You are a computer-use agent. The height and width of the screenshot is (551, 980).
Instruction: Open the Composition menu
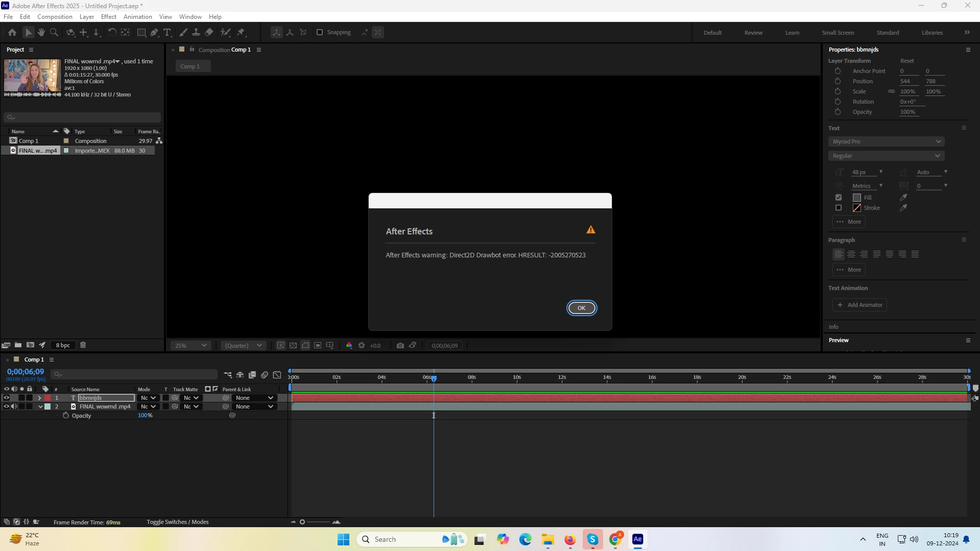click(55, 17)
